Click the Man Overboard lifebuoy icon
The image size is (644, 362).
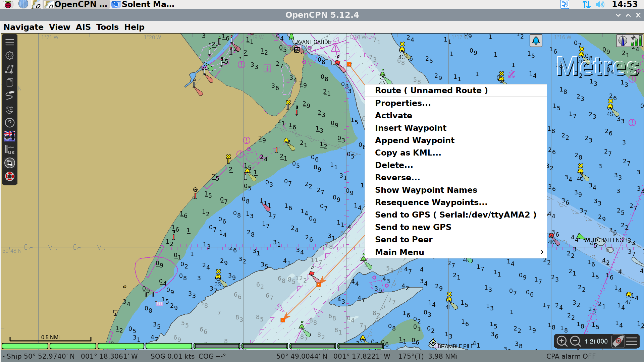[x=10, y=176]
